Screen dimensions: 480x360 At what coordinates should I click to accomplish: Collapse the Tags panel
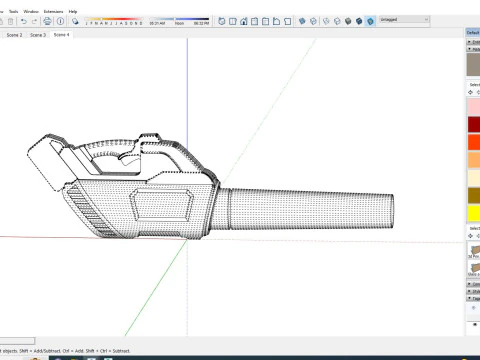pos(473,298)
